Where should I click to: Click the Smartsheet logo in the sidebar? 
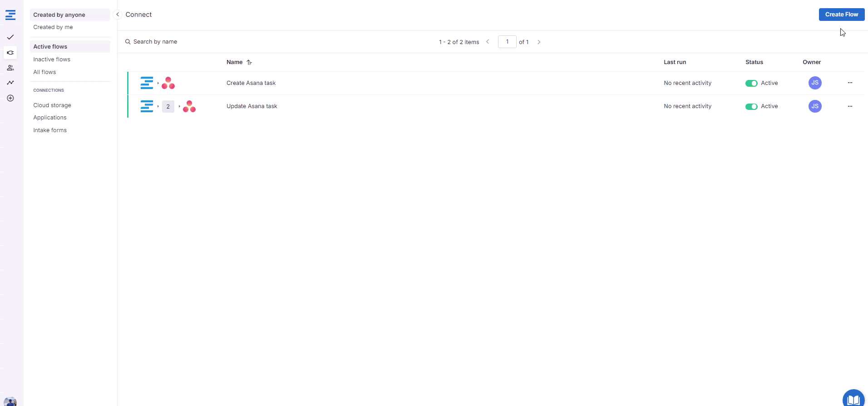[x=10, y=15]
